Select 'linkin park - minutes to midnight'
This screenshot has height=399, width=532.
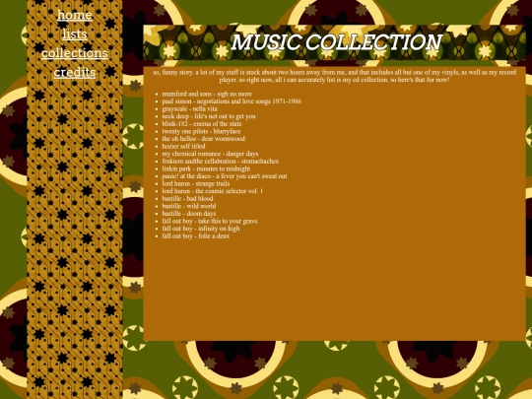pos(206,168)
